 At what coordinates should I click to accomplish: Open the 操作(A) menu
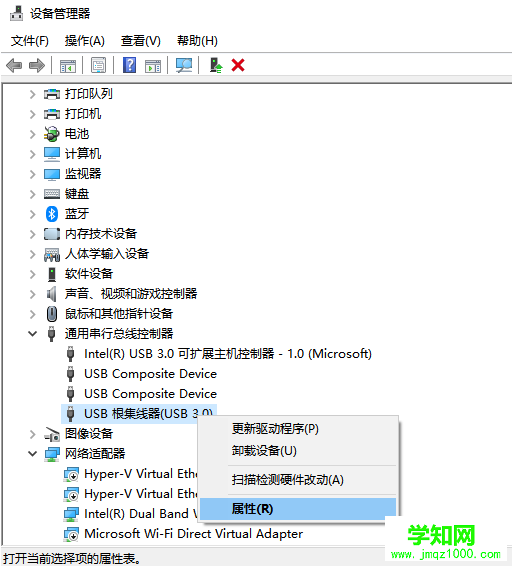(84, 41)
